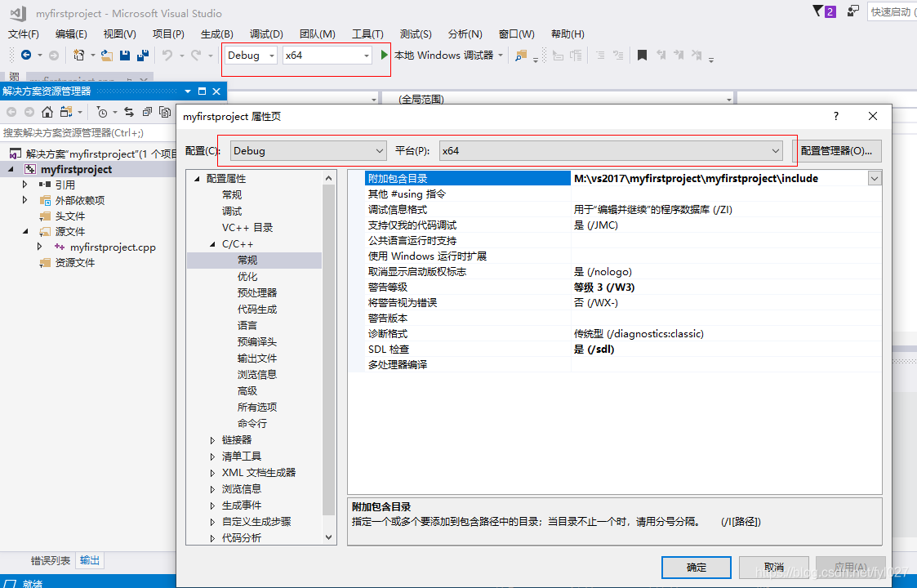Select the 头文件 folder in Solution Explorer
Image resolution: width=917 pixels, height=588 pixels.
(x=70, y=216)
